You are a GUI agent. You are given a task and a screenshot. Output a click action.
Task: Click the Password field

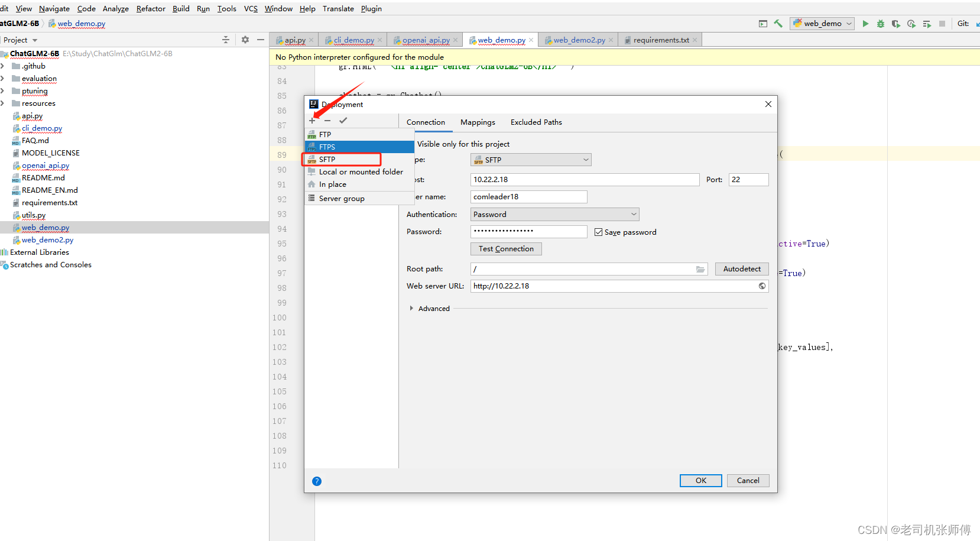(529, 232)
